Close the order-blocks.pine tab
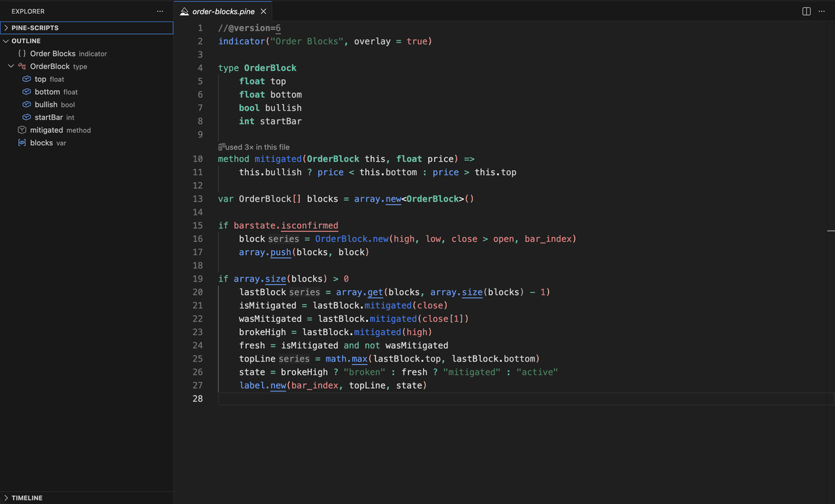This screenshot has width=835, height=504. pos(263,12)
